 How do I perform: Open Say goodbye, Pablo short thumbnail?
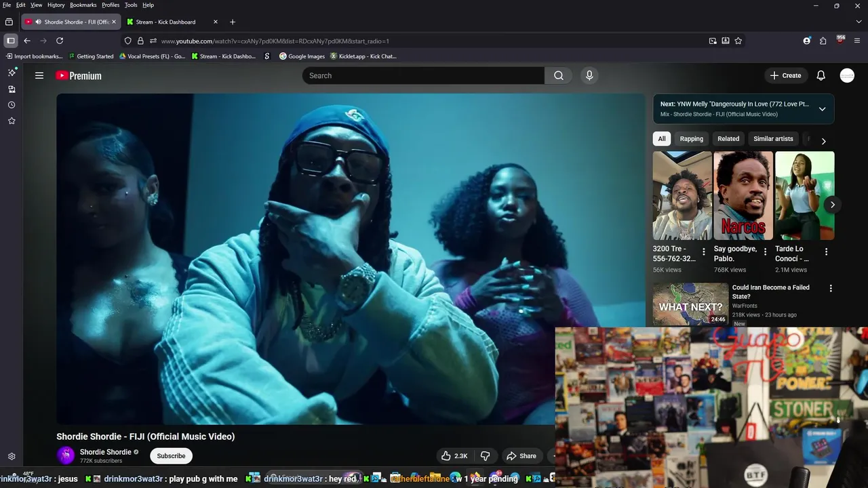[743, 195]
